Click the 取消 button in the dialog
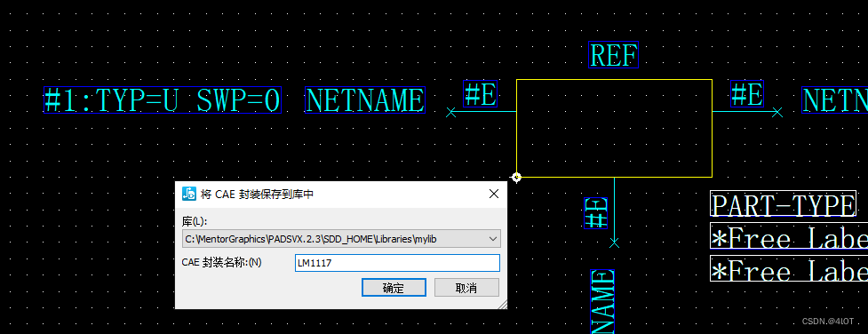868x334 pixels. 466,288
